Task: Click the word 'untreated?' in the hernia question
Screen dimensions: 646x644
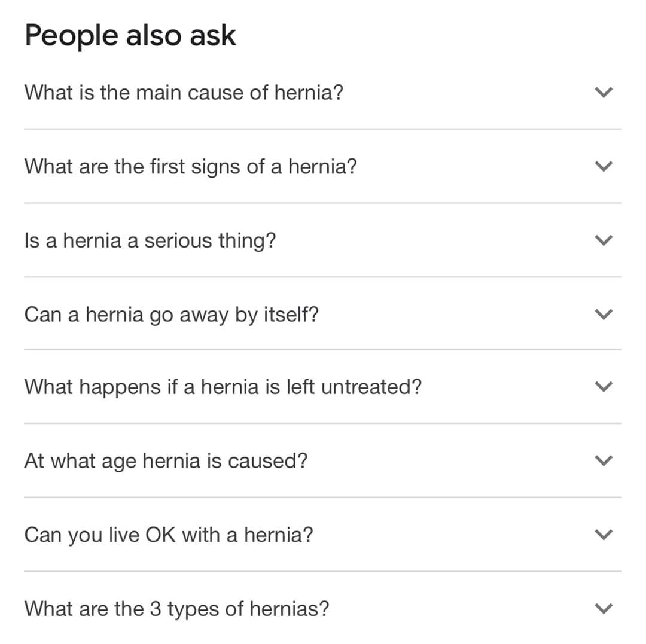Action: click(x=371, y=387)
